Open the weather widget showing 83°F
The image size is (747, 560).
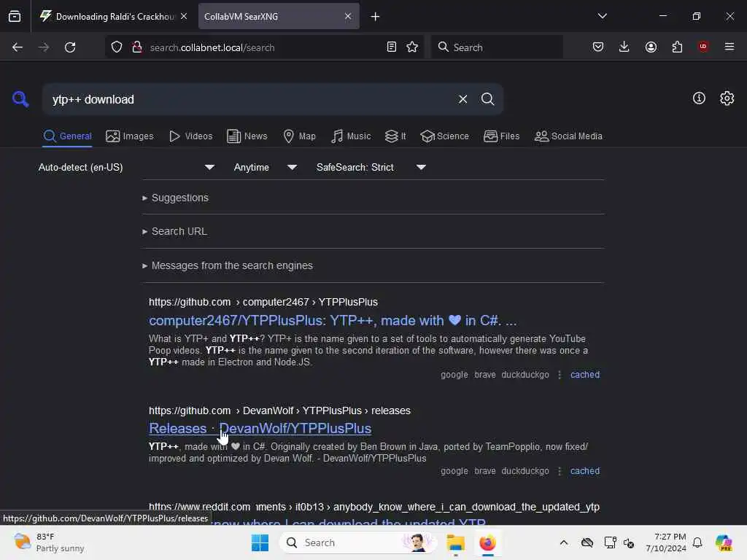[x=49, y=542]
